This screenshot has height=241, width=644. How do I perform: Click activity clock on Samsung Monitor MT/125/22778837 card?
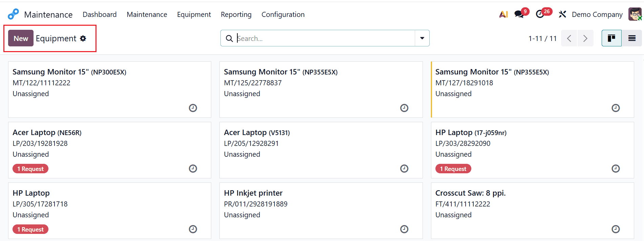click(x=404, y=108)
